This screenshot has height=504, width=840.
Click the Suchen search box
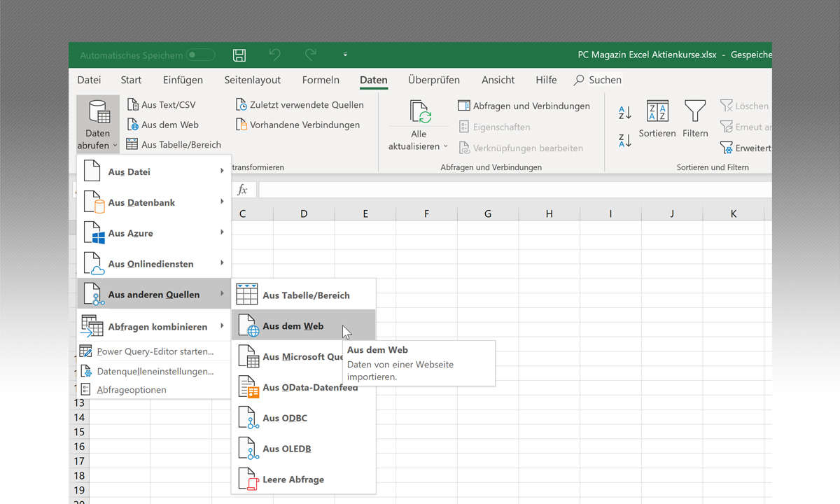598,80
